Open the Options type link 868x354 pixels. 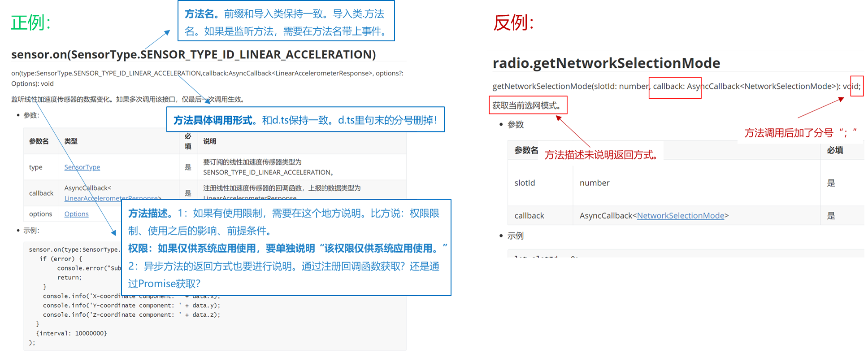click(76, 214)
